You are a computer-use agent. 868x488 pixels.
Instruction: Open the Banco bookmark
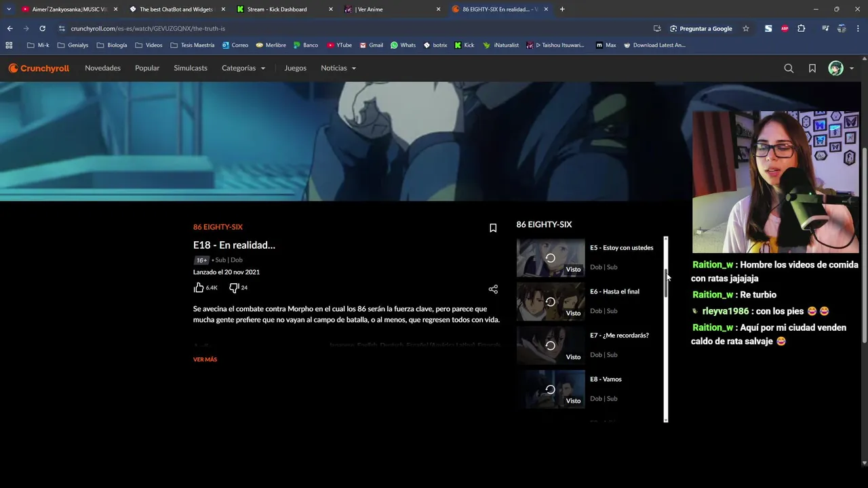tap(306, 45)
